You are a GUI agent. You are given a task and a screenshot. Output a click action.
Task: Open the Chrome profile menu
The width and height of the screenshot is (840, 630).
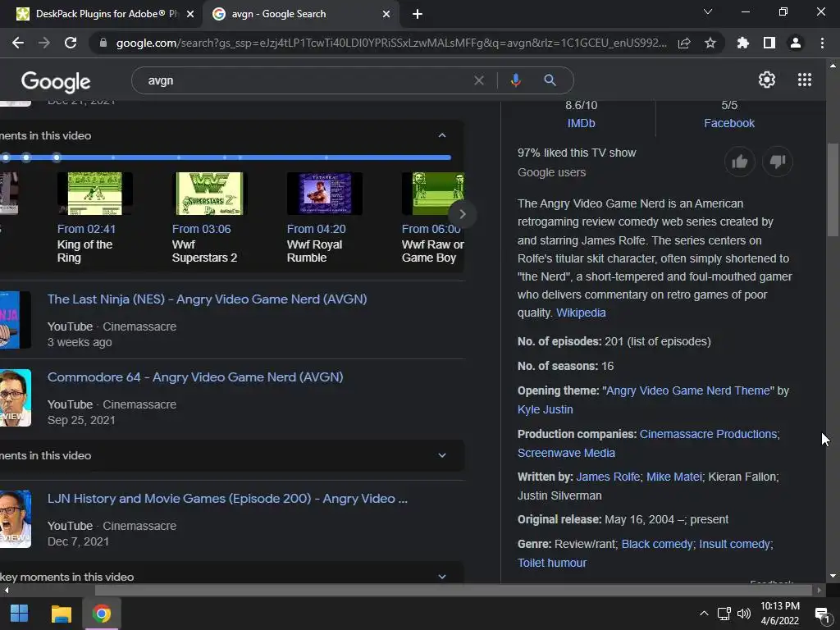coord(796,43)
